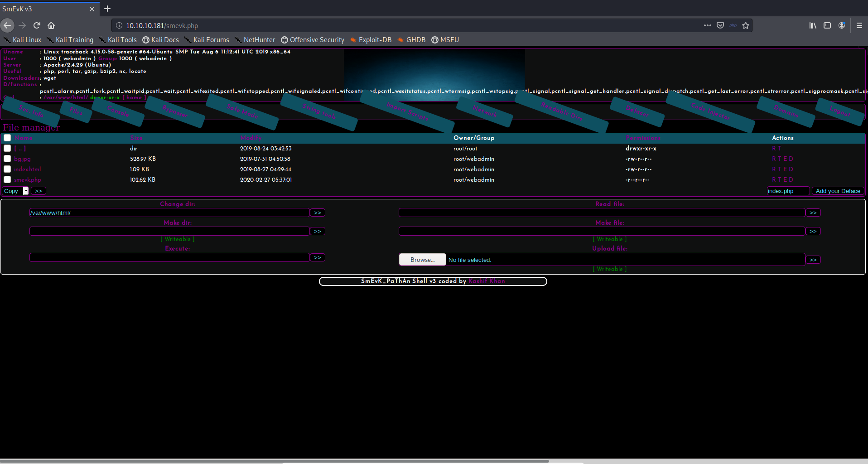Image resolution: width=868 pixels, height=464 pixels.
Task: Open the Safe Mode menu item
Action: pos(242,111)
